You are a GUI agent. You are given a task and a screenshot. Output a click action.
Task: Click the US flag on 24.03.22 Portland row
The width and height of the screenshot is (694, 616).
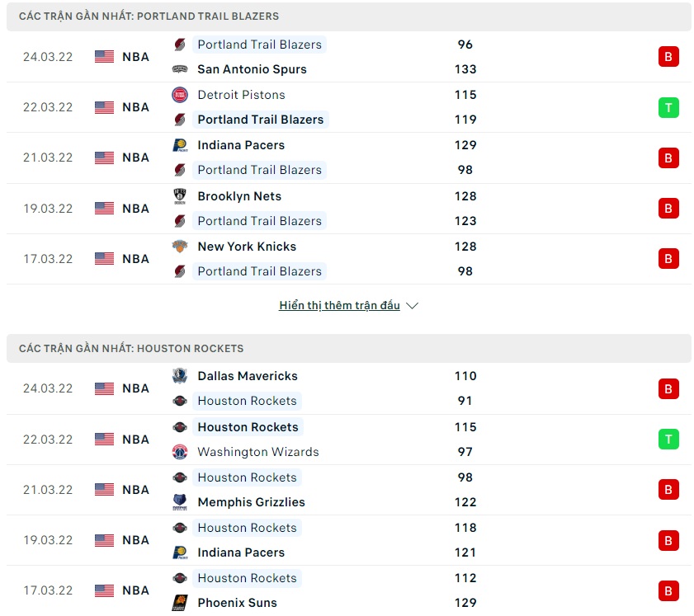click(x=104, y=57)
